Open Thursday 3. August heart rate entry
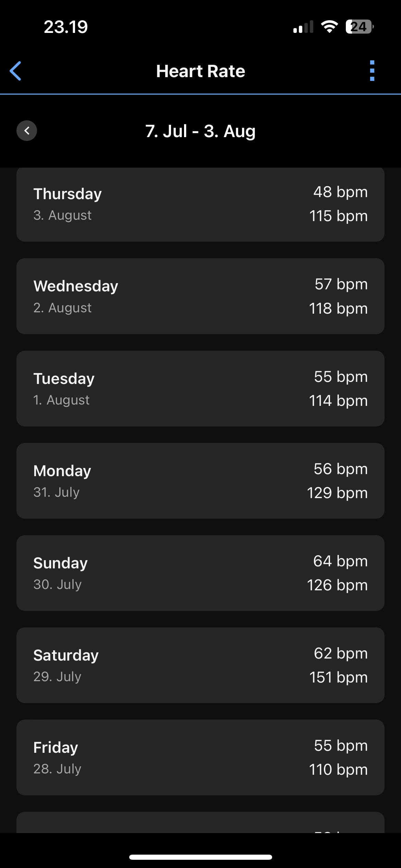 [200, 204]
